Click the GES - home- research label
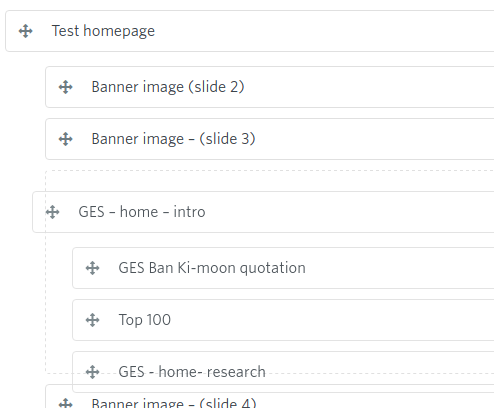 (x=192, y=372)
